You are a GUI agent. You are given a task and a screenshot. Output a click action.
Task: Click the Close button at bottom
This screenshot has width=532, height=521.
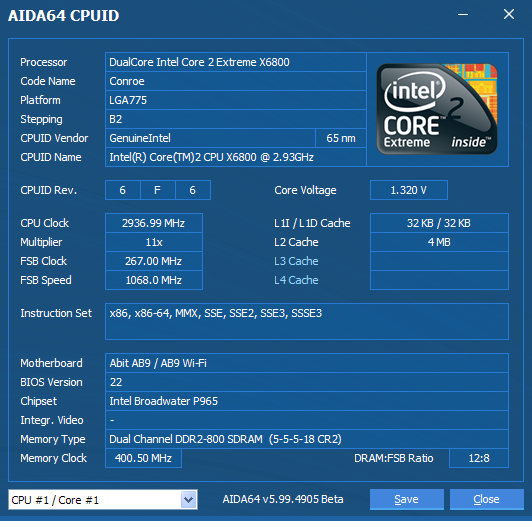click(487, 499)
